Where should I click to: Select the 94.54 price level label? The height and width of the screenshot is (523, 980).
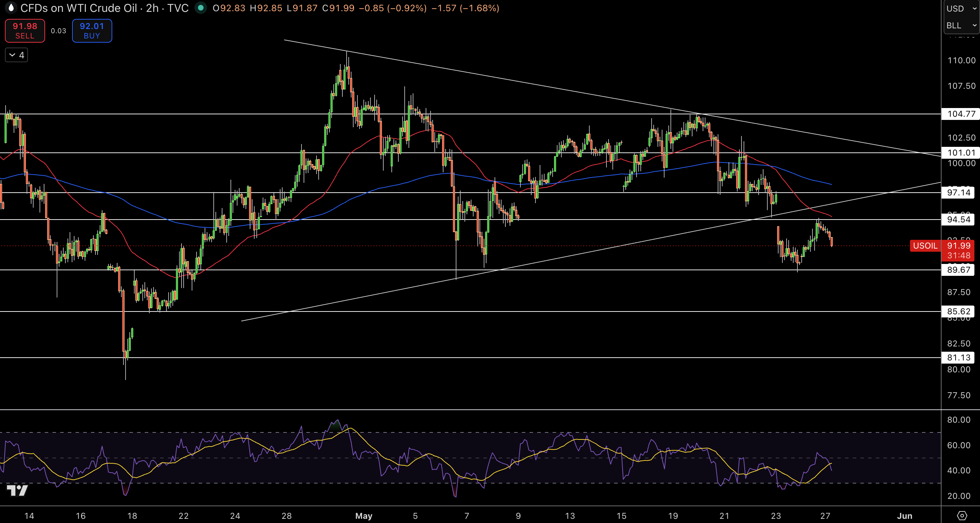[958, 219]
